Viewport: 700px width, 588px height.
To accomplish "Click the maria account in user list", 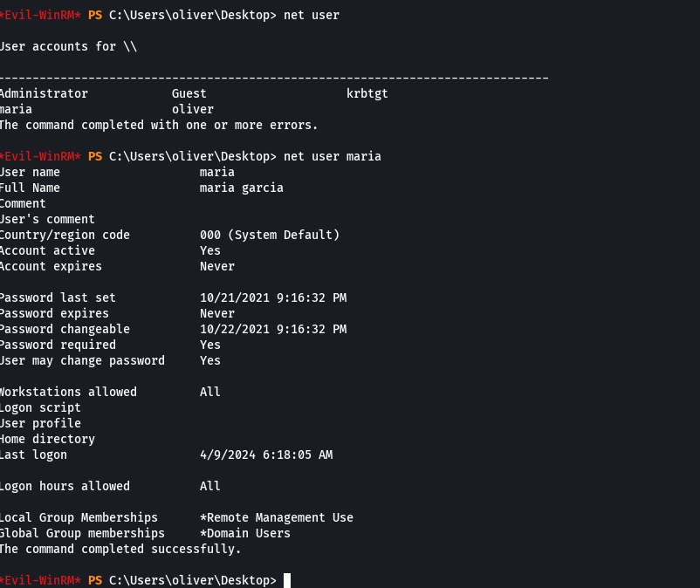I will [x=15, y=109].
